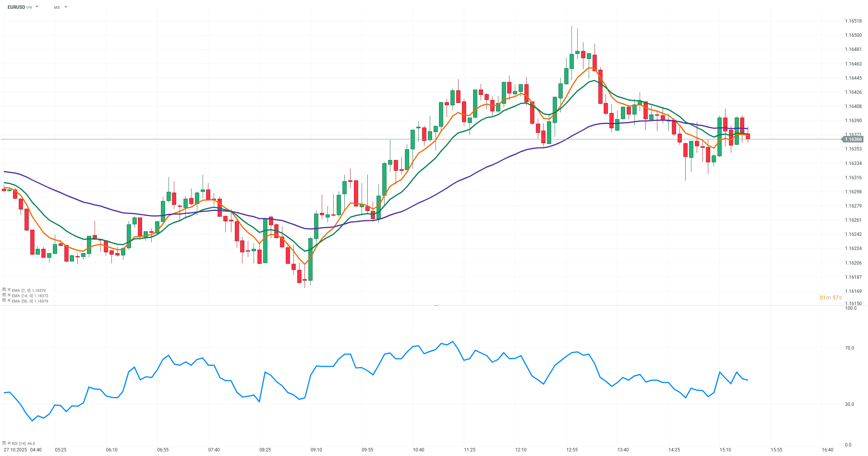Expand the EURUSD symbol dropdown arrow

click(x=37, y=7)
